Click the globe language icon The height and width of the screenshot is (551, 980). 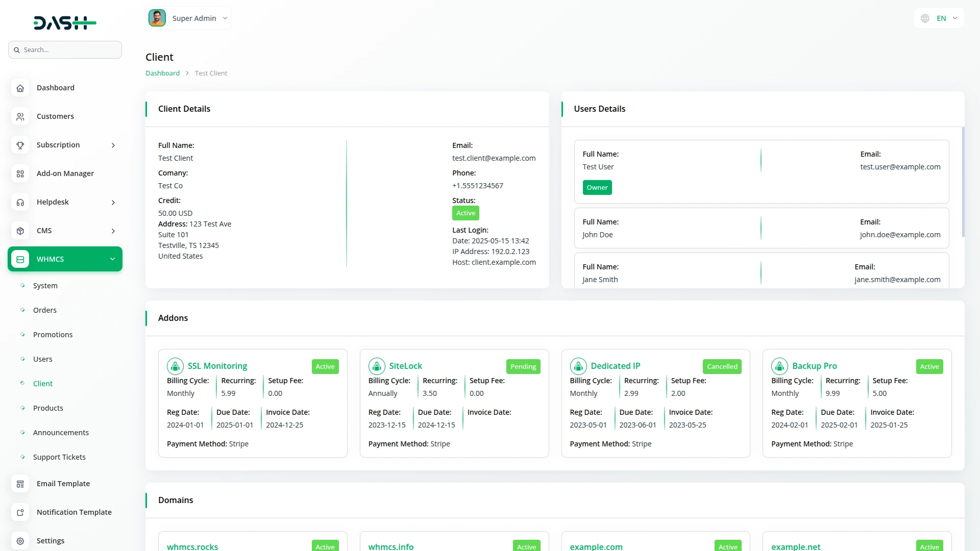click(925, 18)
